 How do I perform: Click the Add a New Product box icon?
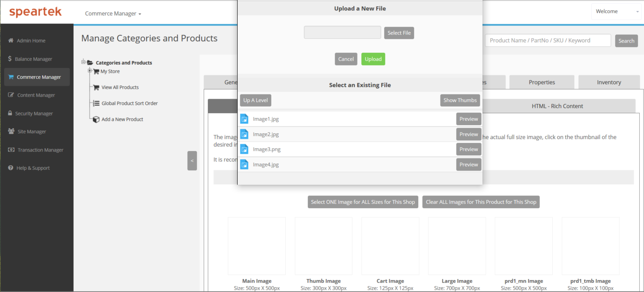[96, 120]
